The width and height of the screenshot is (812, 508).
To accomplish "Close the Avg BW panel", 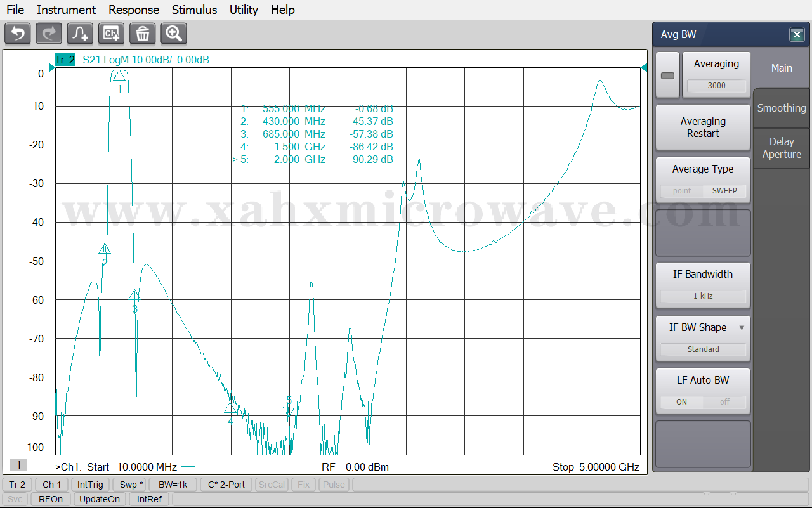I will click(x=797, y=35).
